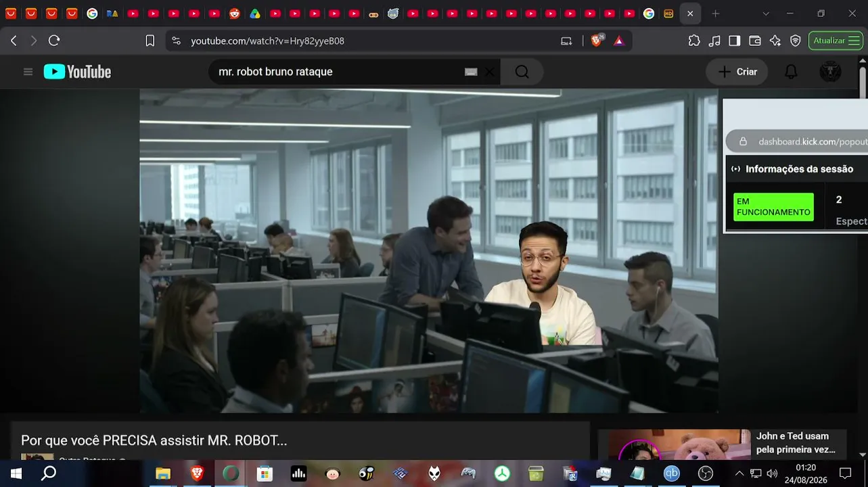Go back to the previous page

coord(14,41)
